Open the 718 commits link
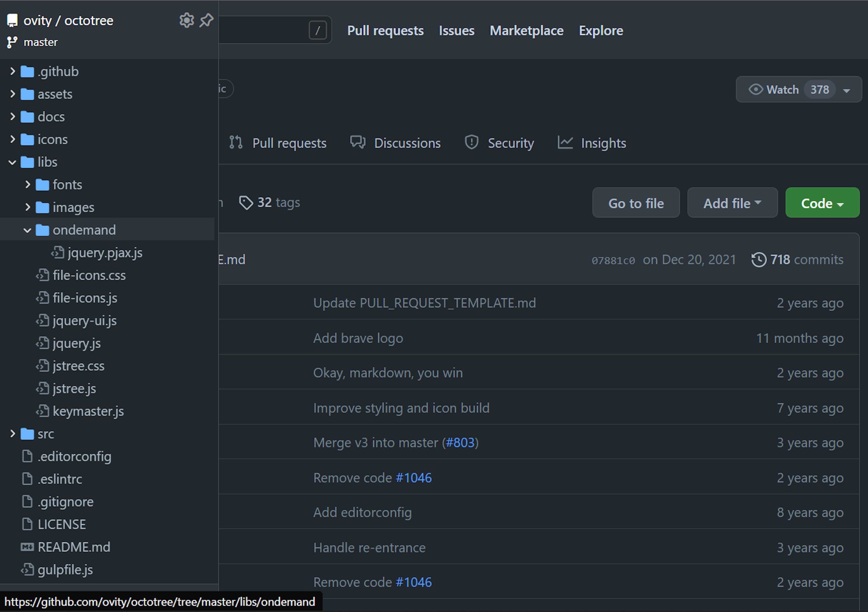The width and height of the screenshot is (868, 612). pos(797,260)
